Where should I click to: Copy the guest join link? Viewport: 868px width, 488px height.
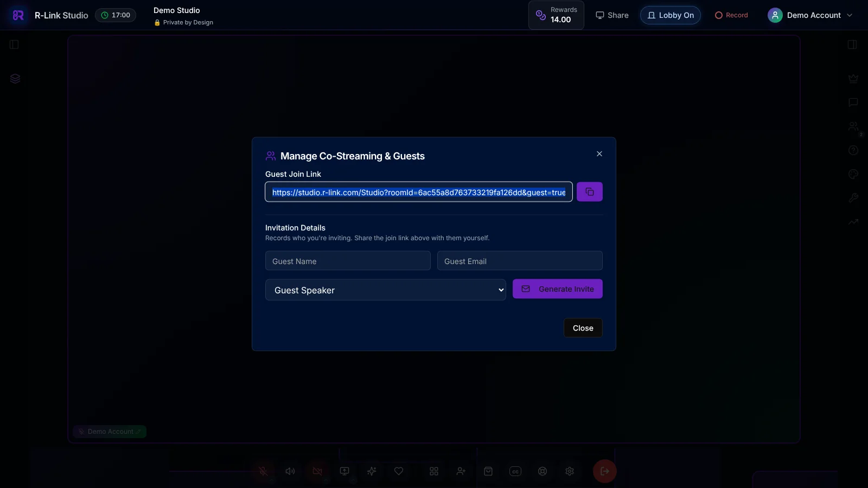click(590, 192)
